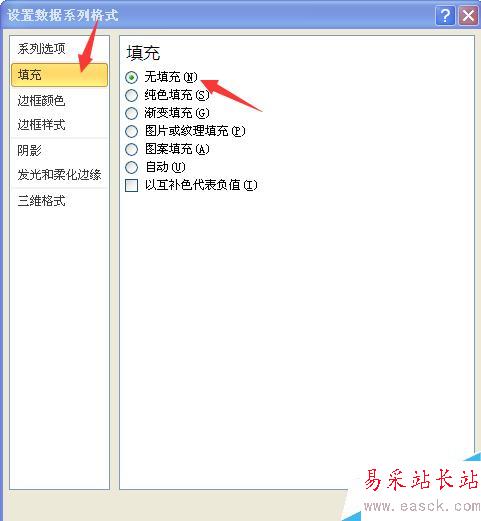This screenshot has width=481, height=521.
Task: Select 图片或纹理填充 radio option
Action: click(131, 131)
